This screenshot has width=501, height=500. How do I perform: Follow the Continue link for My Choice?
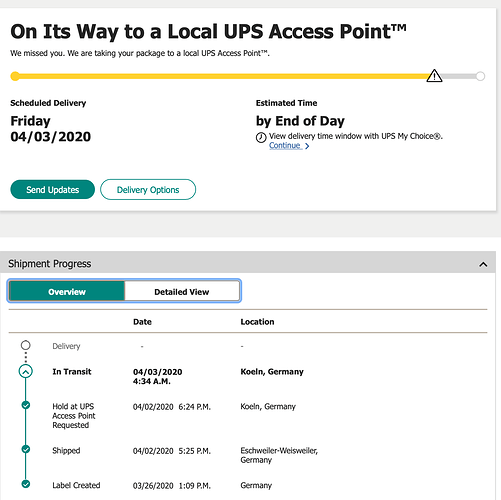[x=285, y=146]
